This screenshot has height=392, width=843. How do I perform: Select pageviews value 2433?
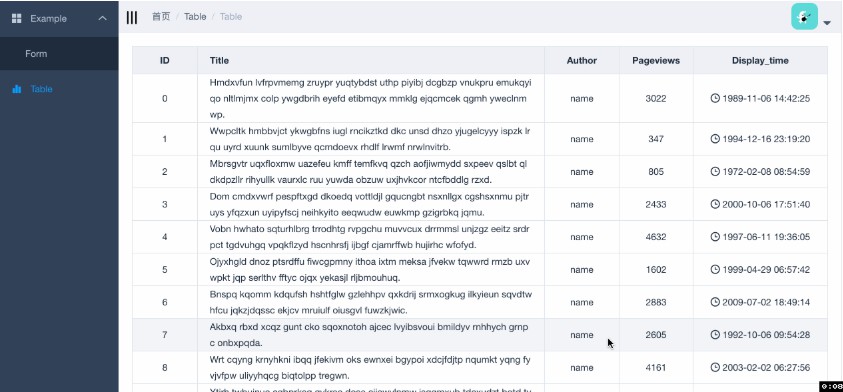click(x=656, y=204)
